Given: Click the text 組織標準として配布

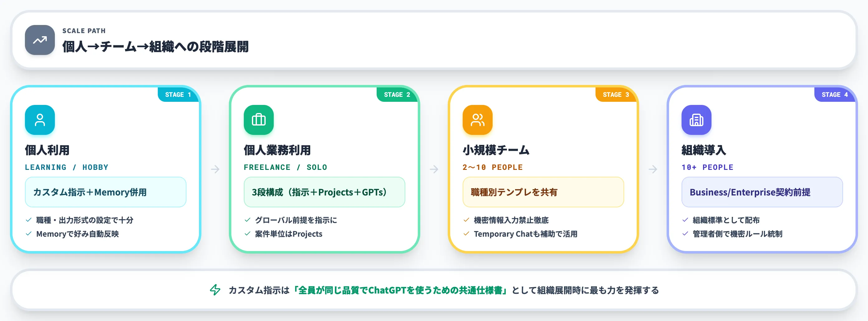Looking at the screenshot, I should [x=726, y=220].
